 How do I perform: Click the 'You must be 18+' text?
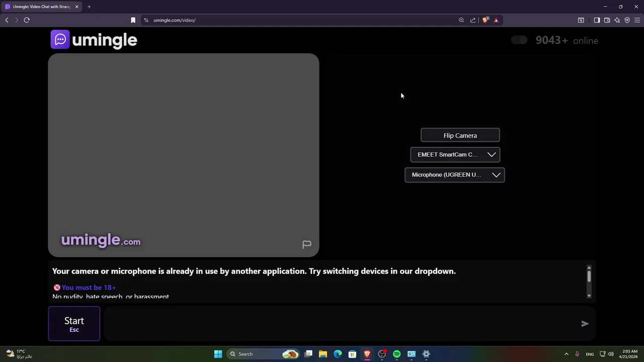pyautogui.click(x=89, y=288)
